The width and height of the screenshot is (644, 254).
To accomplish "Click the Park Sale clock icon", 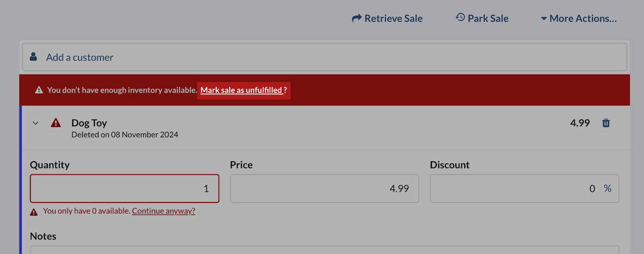I will (460, 17).
